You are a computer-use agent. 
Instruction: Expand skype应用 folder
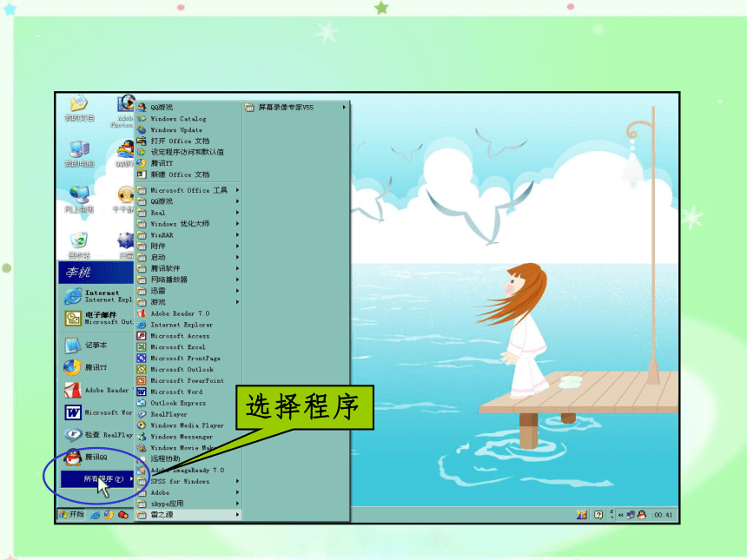(x=188, y=504)
